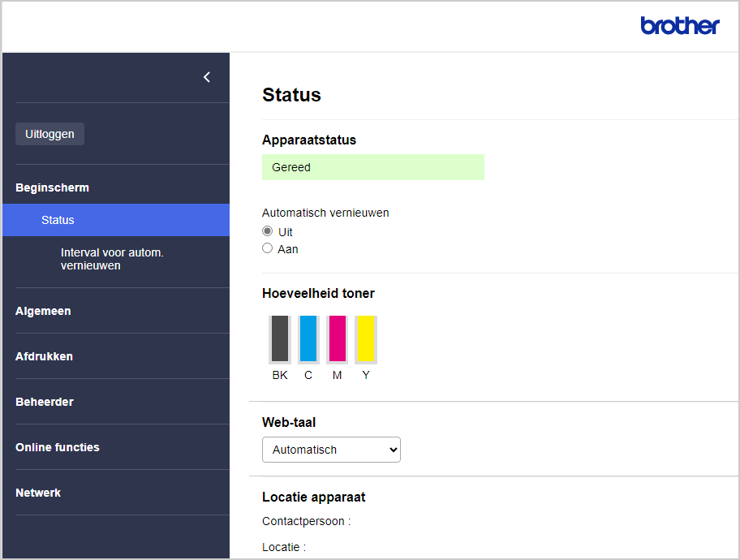Open the Web-taal language dropdown

331,450
